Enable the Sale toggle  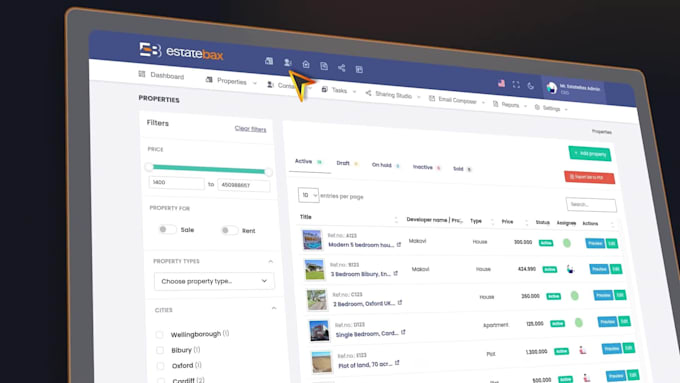[167, 229]
